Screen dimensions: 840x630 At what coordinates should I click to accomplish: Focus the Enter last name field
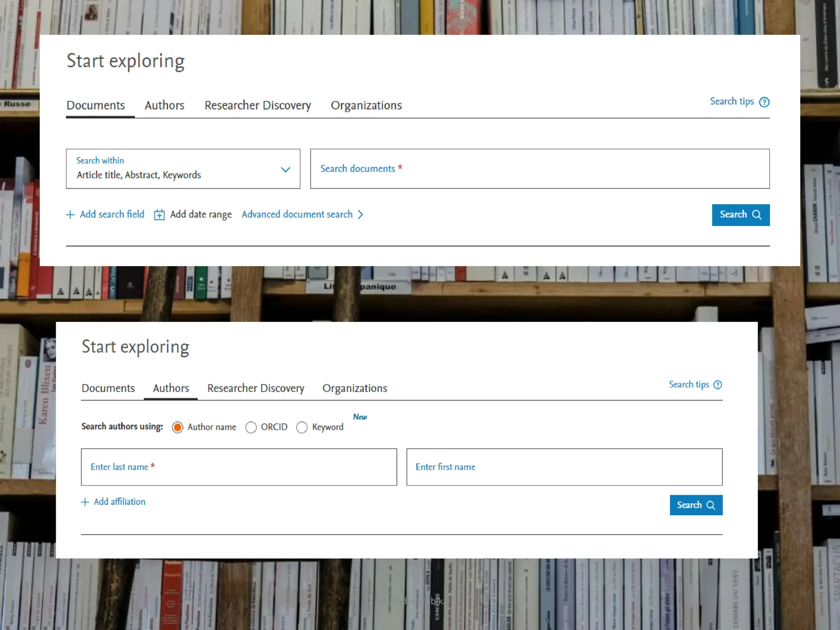(x=239, y=467)
